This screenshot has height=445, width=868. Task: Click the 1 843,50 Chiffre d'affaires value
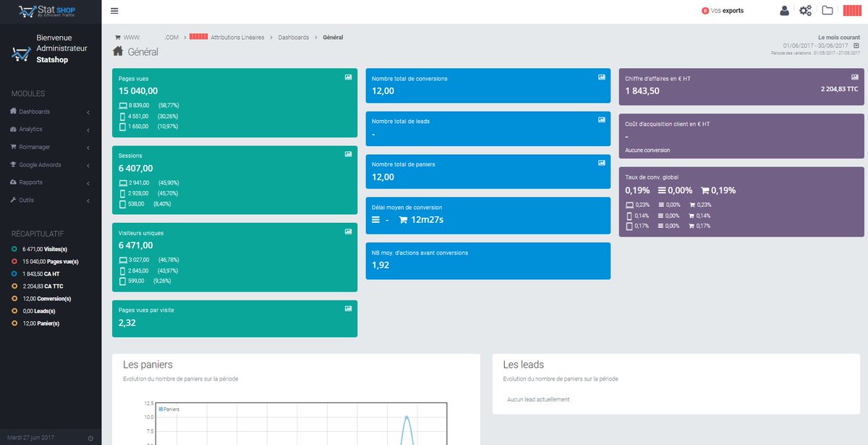[x=642, y=91]
